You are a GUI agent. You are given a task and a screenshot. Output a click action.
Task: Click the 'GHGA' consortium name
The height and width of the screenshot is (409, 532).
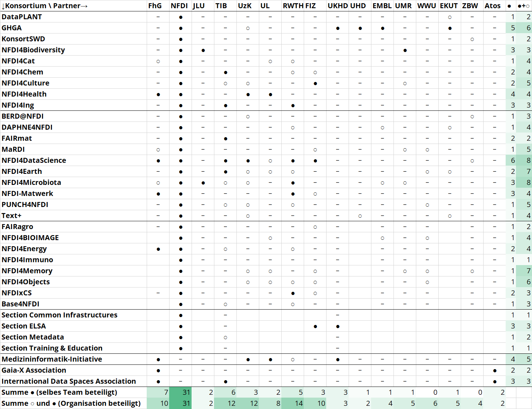(x=12, y=28)
